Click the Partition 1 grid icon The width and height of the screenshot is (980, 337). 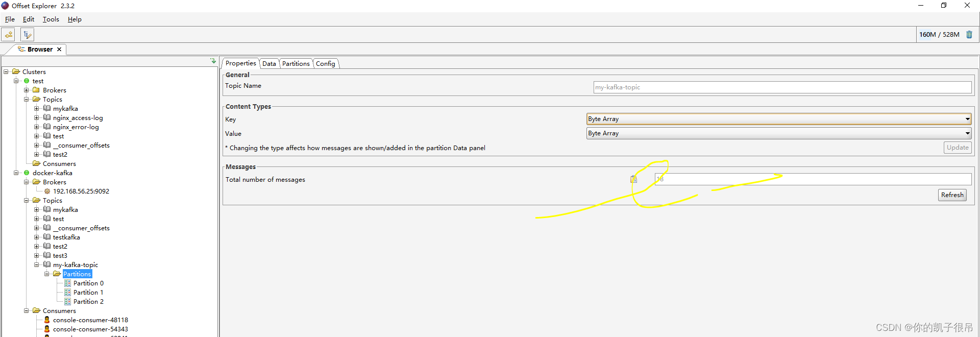[67, 292]
